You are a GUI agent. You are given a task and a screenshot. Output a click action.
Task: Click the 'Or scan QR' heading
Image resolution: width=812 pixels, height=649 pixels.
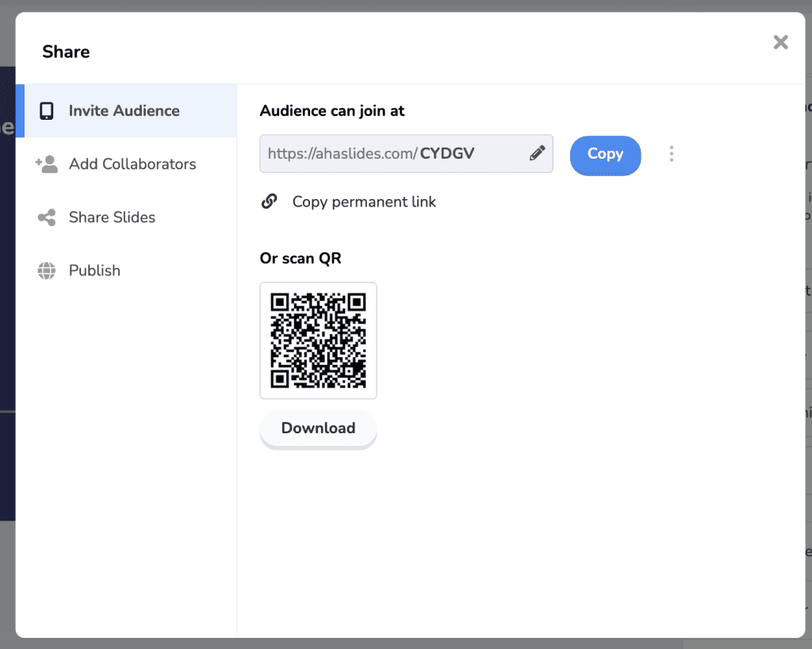click(301, 259)
